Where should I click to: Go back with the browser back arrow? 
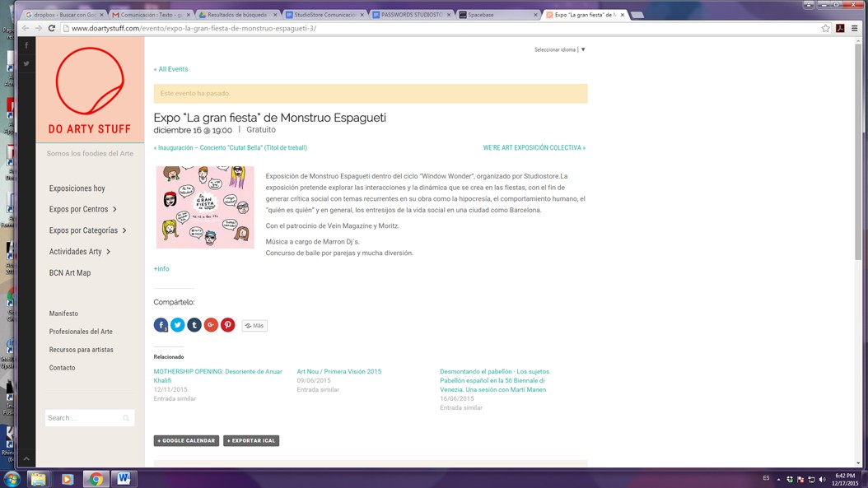pyautogui.click(x=25, y=28)
